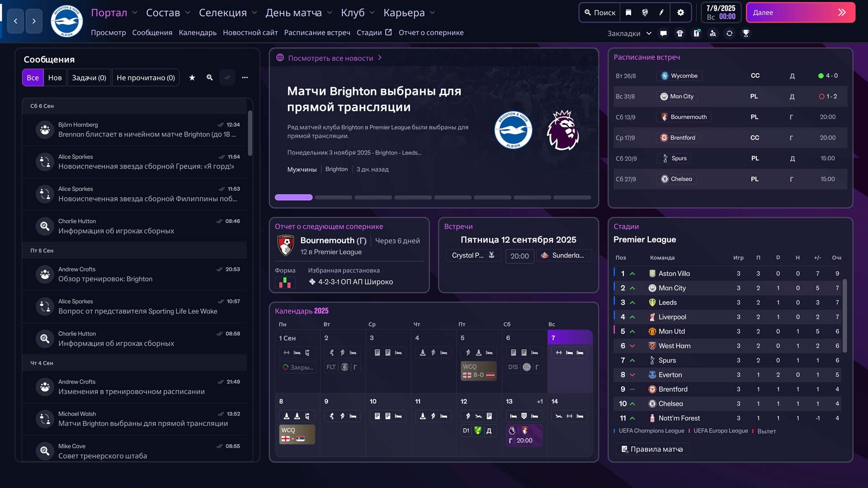
Task: Open the world globe icon beside search
Action: tap(645, 12)
